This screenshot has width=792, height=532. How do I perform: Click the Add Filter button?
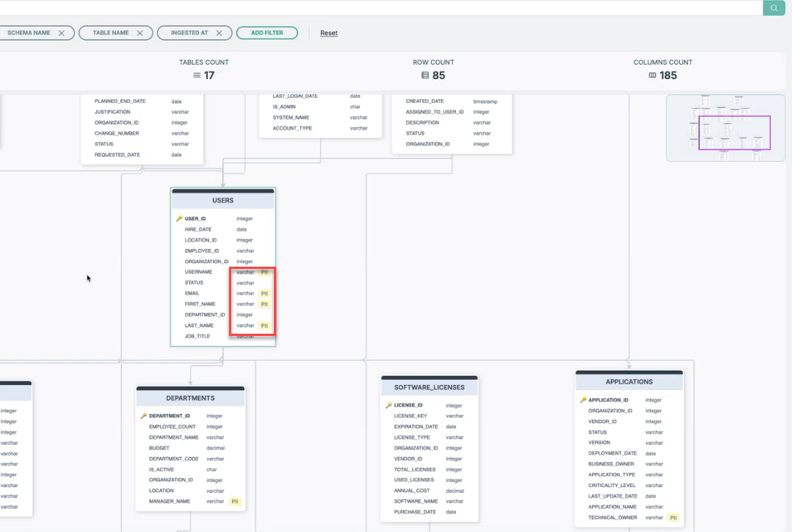[267, 33]
